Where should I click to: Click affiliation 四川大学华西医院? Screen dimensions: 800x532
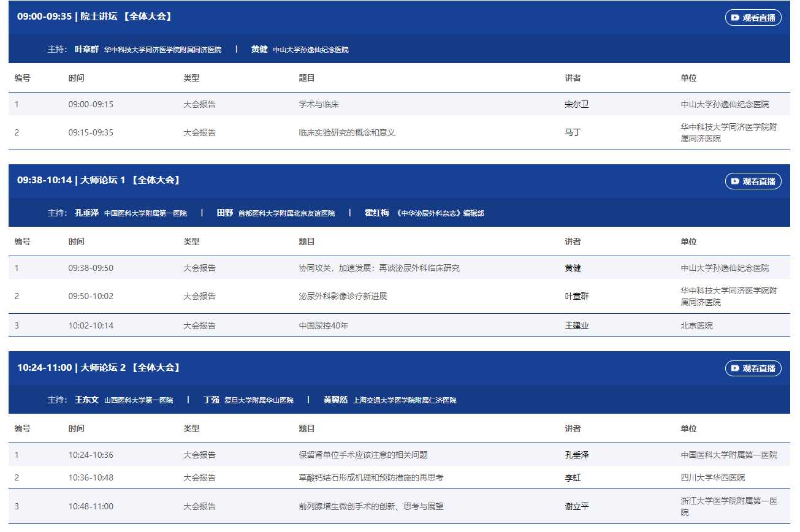click(x=713, y=477)
